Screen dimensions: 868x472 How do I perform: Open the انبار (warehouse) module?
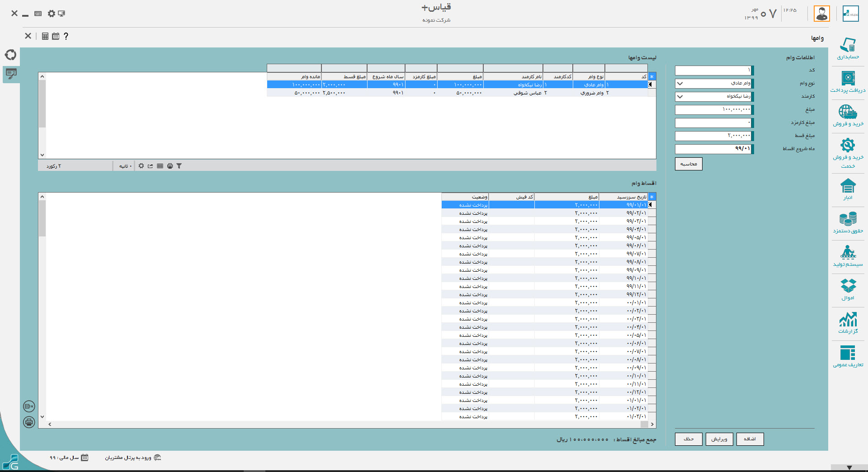pyautogui.click(x=848, y=189)
